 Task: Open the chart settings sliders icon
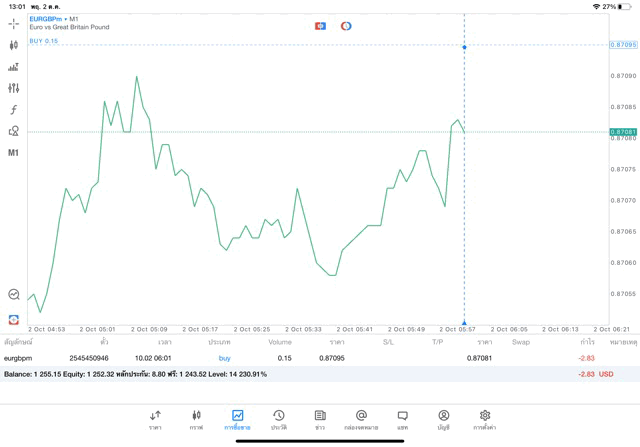(x=13, y=88)
